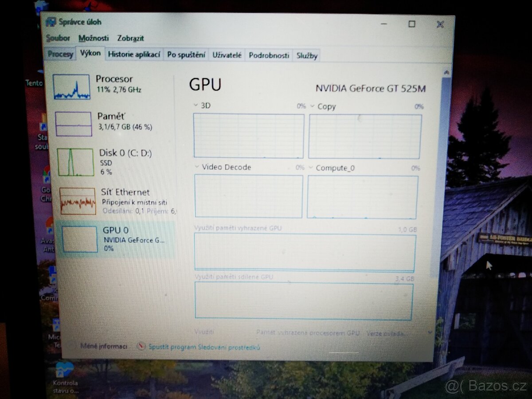Screen dimensions: 532x399
Task: Click the Procesor label in sidebar
Action: 114,79
